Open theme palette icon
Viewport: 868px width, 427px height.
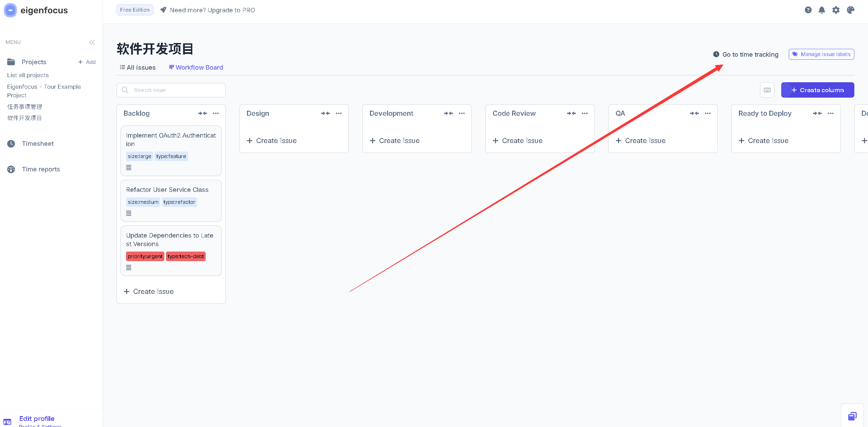[850, 10]
